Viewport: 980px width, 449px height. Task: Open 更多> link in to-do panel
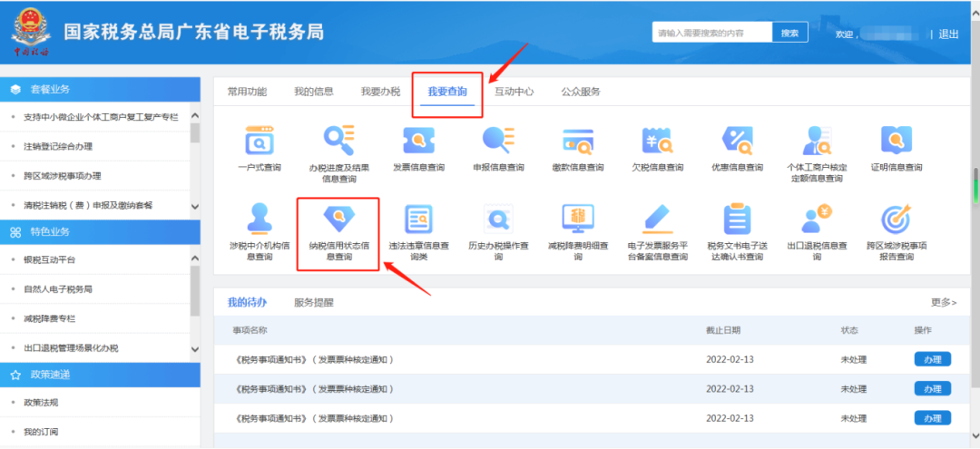coord(944,303)
